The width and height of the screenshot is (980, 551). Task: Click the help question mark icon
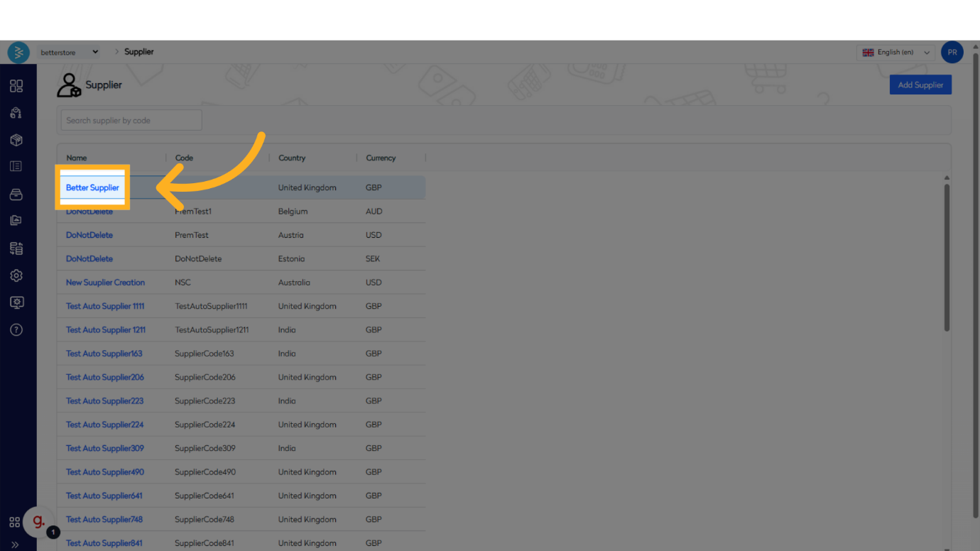click(x=16, y=329)
